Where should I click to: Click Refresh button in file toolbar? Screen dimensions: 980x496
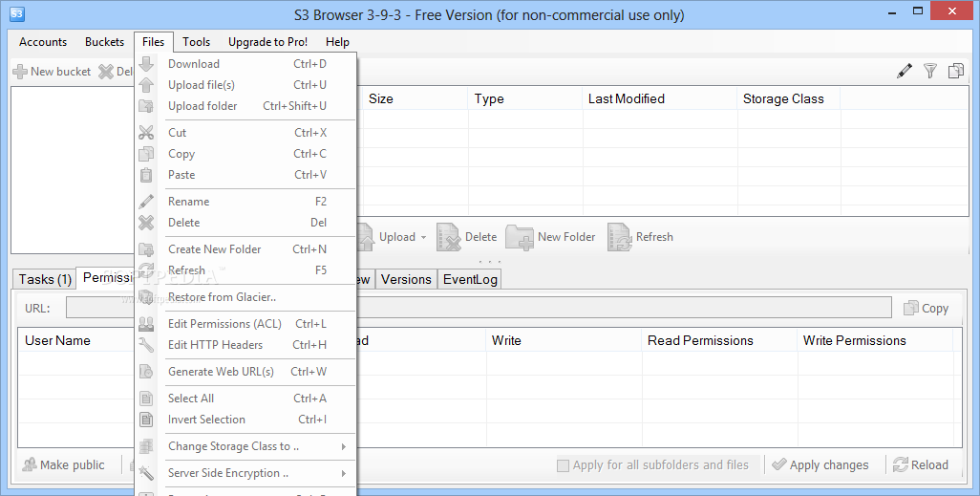tap(641, 237)
